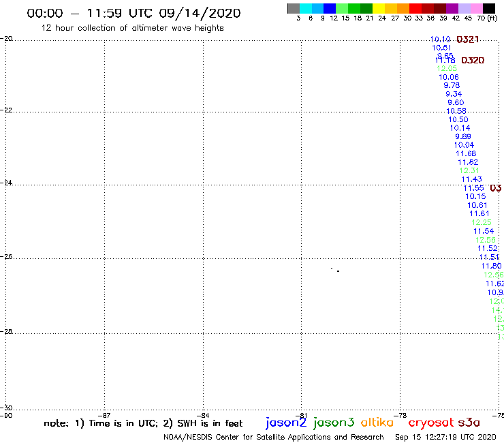This screenshot has height=443, width=504.
Task: Click the -87 longitude axis label
Action: pos(104,415)
